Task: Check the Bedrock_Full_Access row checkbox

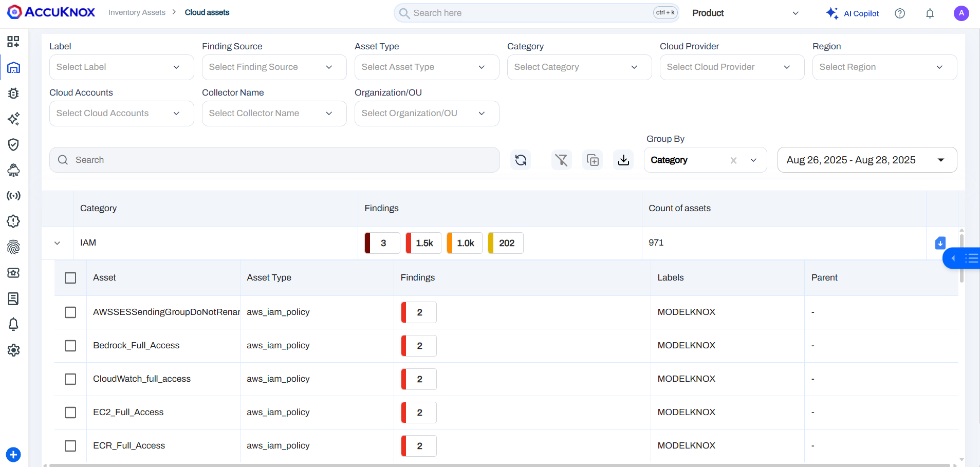Action: [70, 346]
